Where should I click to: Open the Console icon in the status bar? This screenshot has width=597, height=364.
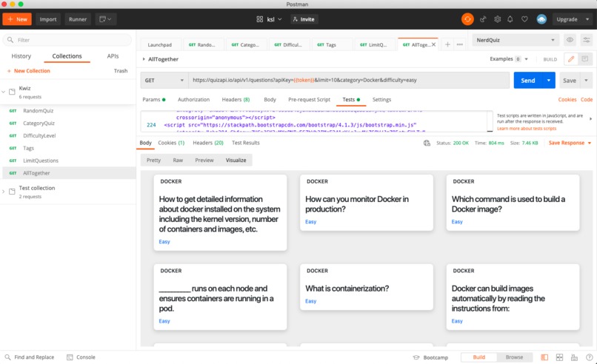point(70,357)
